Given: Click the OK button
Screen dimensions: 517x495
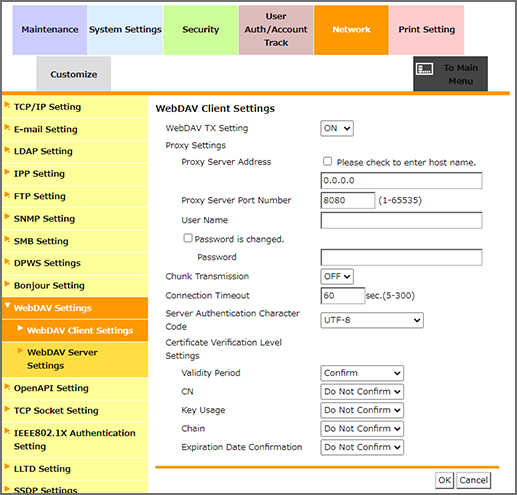Looking at the screenshot, I should (x=444, y=480).
